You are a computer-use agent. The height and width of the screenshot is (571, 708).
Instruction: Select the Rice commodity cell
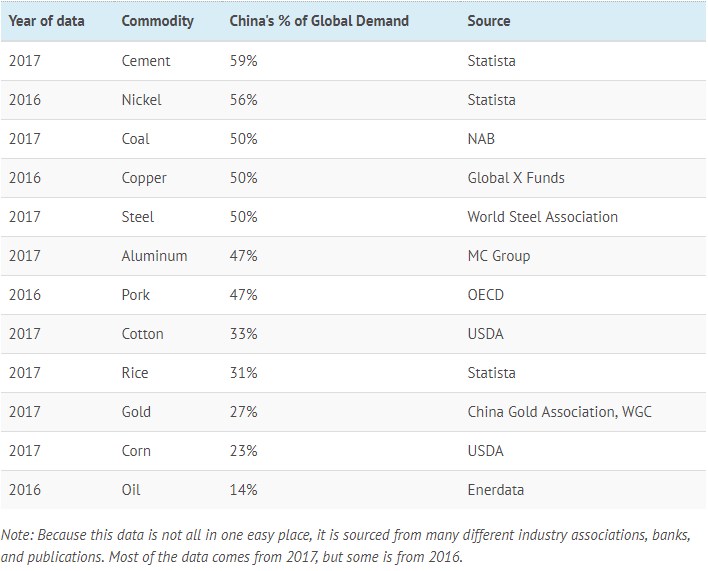point(135,373)
